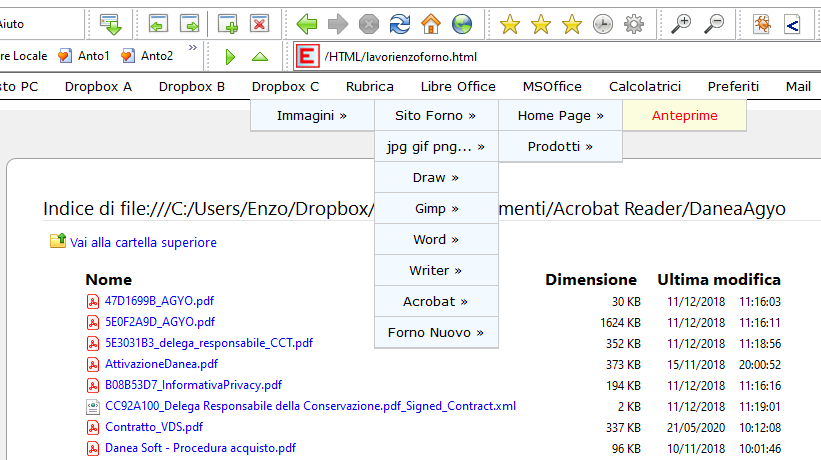
Task: Expand the Gimp submenu
Action: (x=436, y=208)
